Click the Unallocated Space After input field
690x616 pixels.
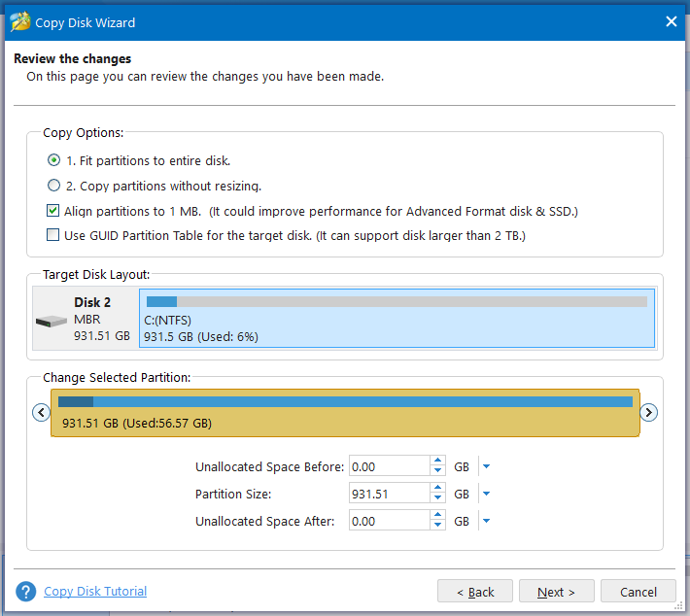point(389,521)
